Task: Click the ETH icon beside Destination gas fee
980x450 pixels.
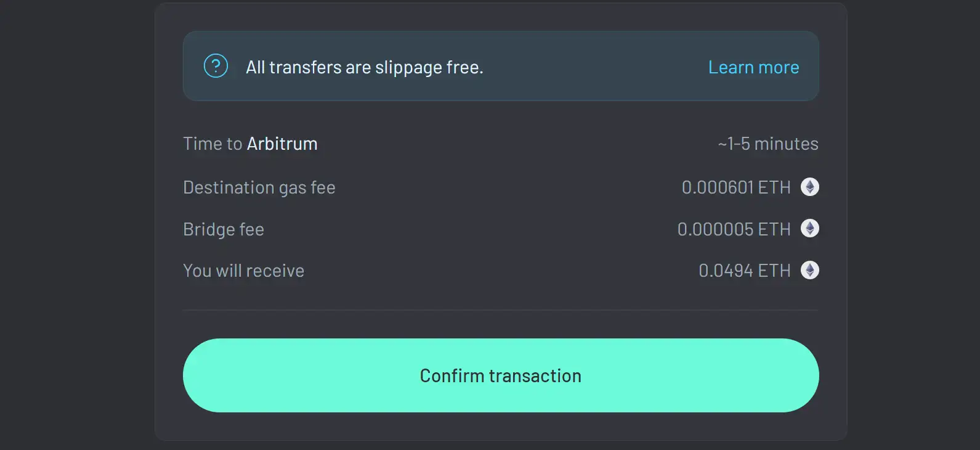Action: pyautogui.click(x=809, y=187)
